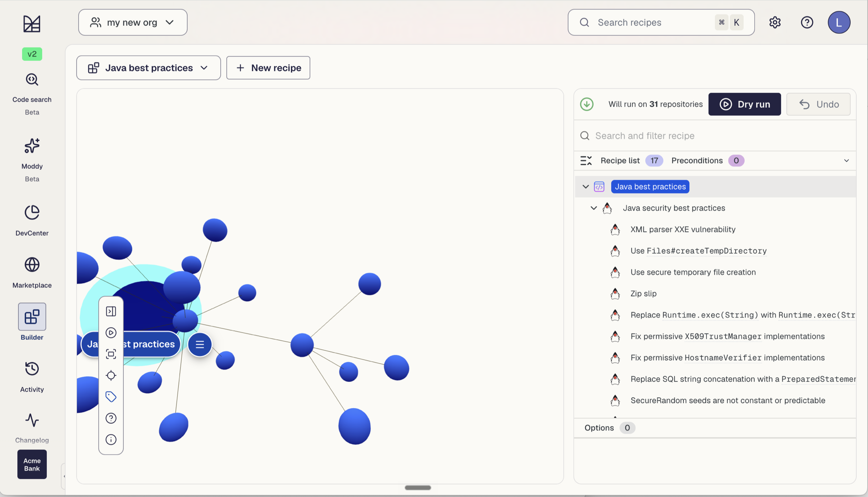Click the v2 version badge

(x=32, y=54)
